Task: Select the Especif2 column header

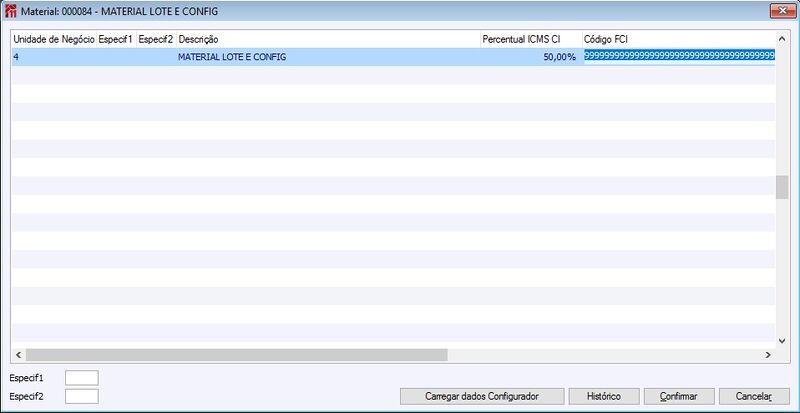Action: pyautogui.click(x=156, y=39)
